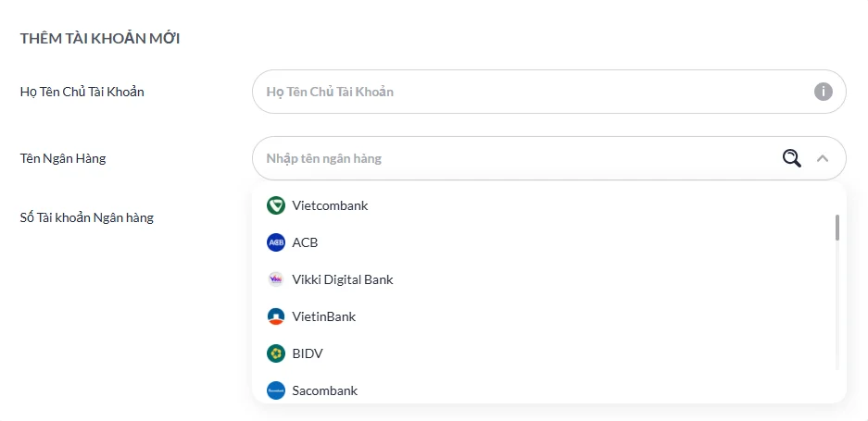This screenshot has height=421, width=868.
Task: Select Vietcombank from the bank list
Action: click(x=330, y=205)
